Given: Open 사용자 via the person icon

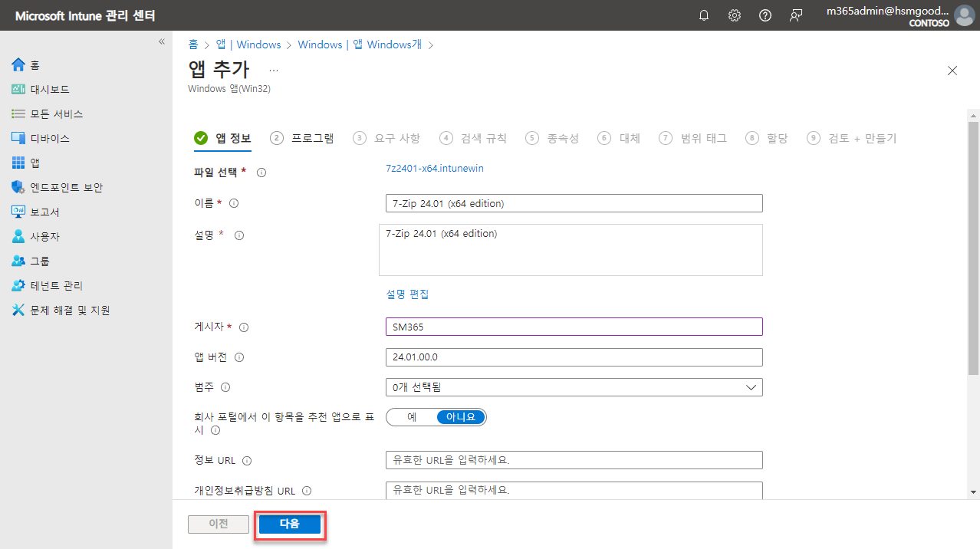Looking at the screenshot, I should coord(18,235).
